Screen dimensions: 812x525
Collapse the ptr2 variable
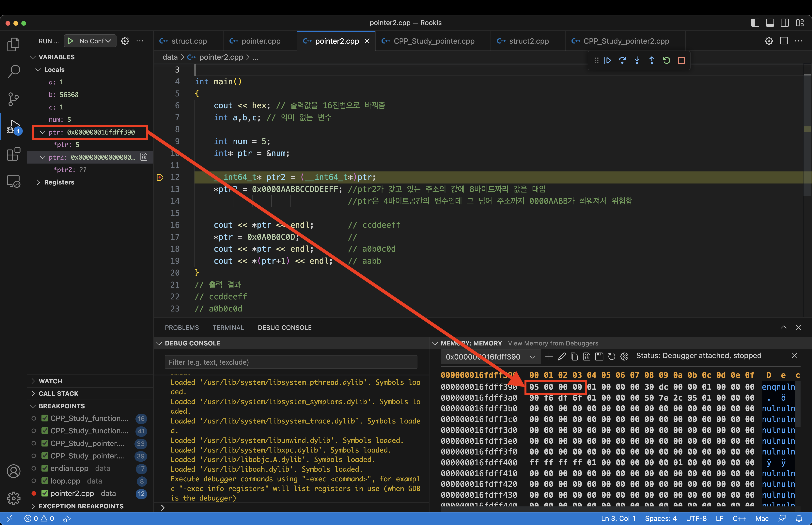click(x=42, y=157)
